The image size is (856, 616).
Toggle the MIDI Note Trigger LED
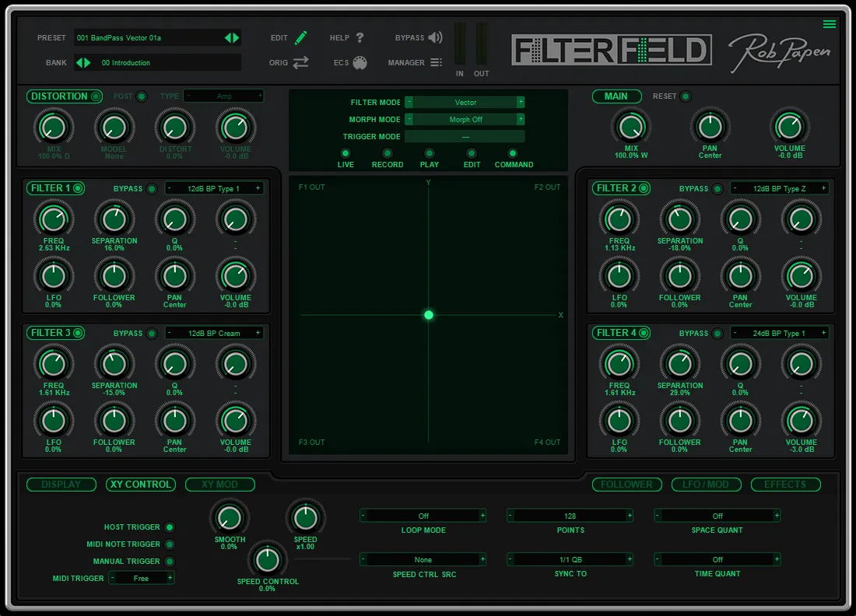[x=170, y=544]
